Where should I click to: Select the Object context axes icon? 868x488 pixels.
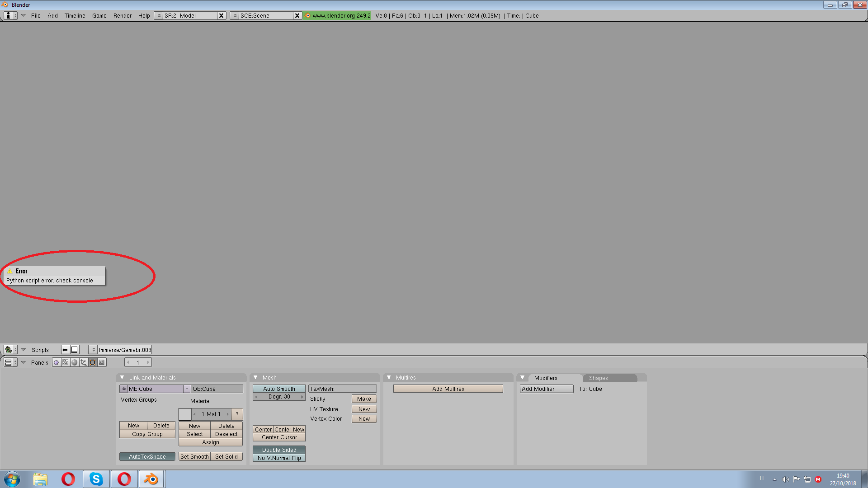pos(84,362)
